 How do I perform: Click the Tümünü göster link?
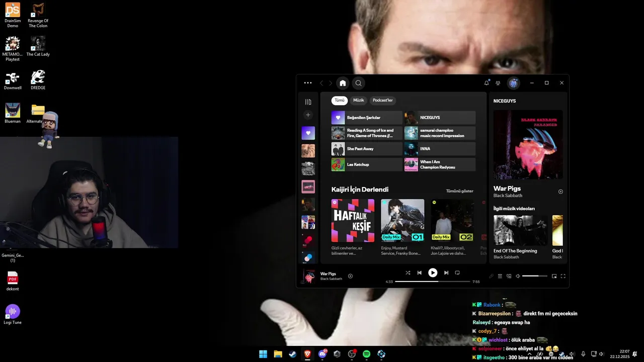click(459, 191)
